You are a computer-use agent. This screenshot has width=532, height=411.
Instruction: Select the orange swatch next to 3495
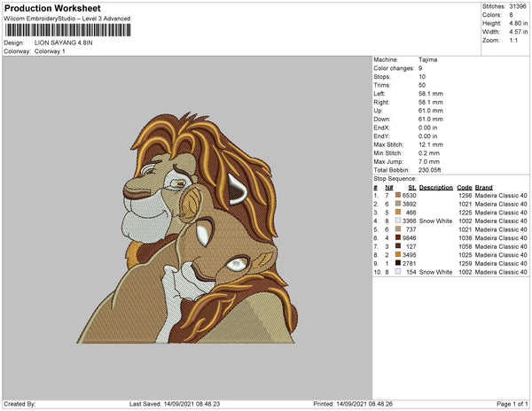coord(398,254)
